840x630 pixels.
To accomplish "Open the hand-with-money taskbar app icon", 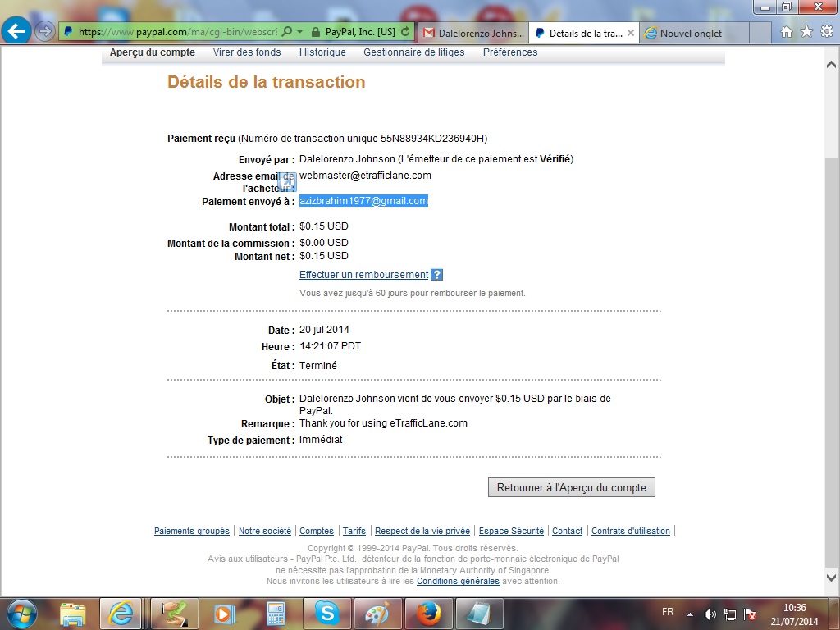I will pos(175,614).
